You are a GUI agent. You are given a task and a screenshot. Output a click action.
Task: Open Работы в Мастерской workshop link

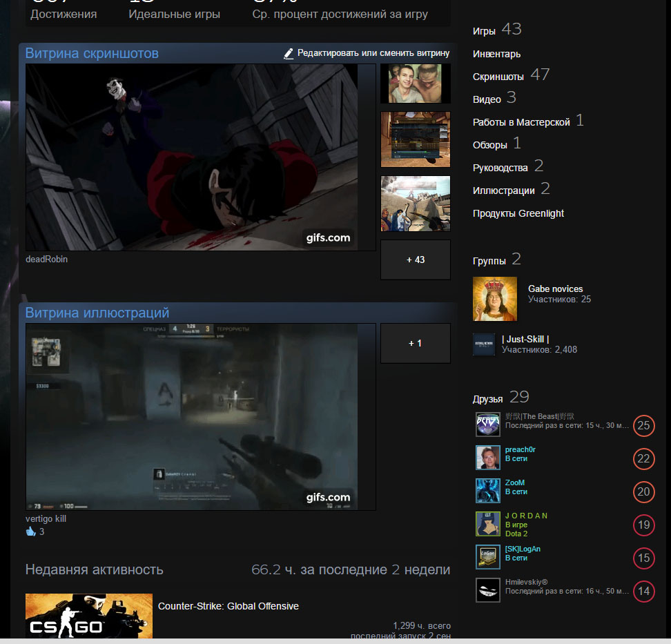521,122
